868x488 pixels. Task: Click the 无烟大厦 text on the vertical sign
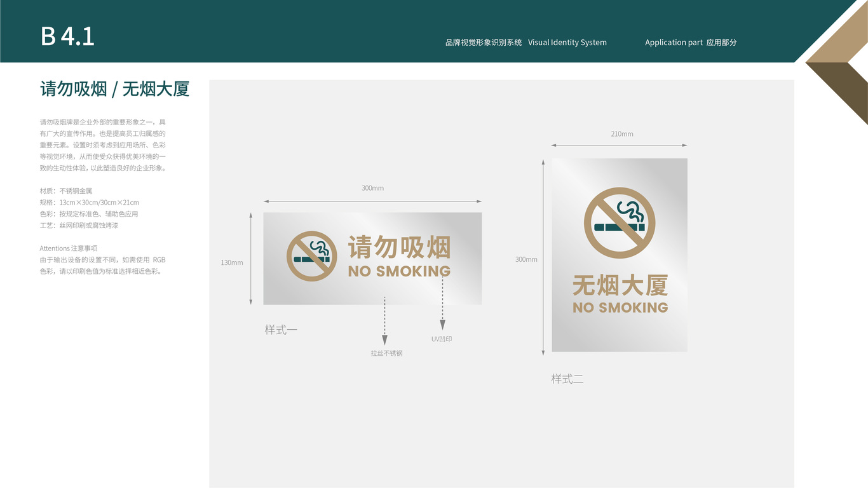click(620, 285)
